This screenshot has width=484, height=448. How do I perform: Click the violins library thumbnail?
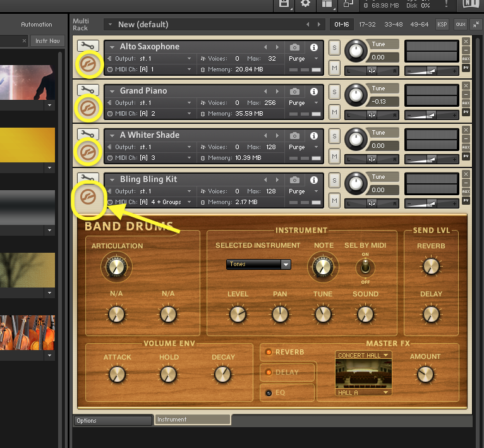pyautogui.click(x=27, y=332)
